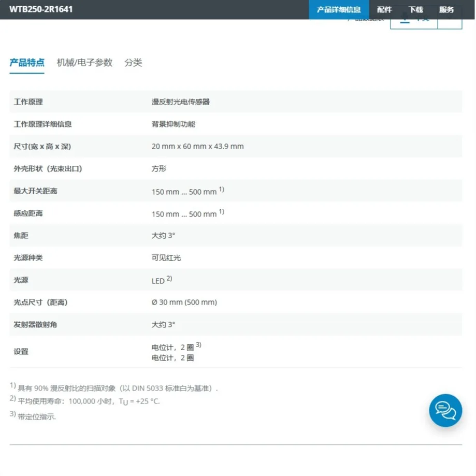Switch to the 产品特点 tab
This screenshot has height=476, width=476.
point(27,63)
